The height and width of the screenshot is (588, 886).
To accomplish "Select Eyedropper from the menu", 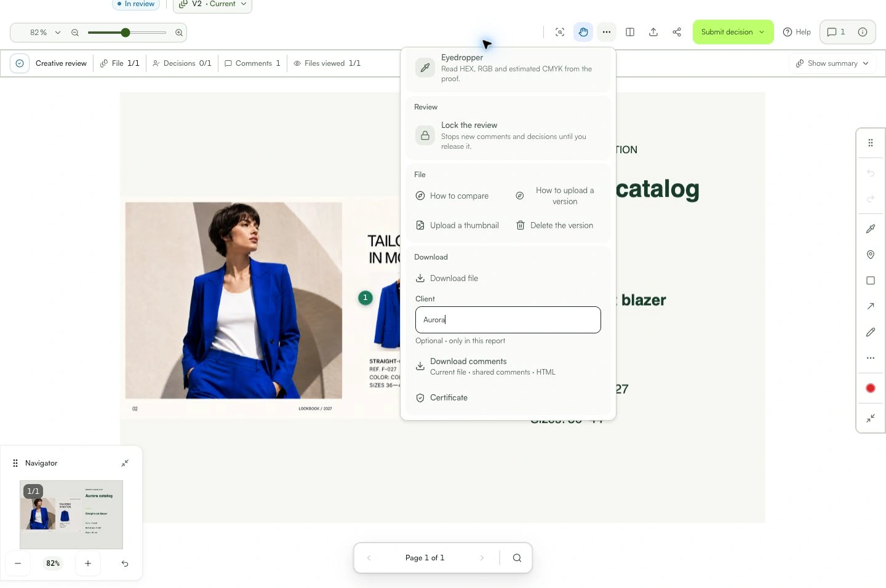I will tap(508, 68).
